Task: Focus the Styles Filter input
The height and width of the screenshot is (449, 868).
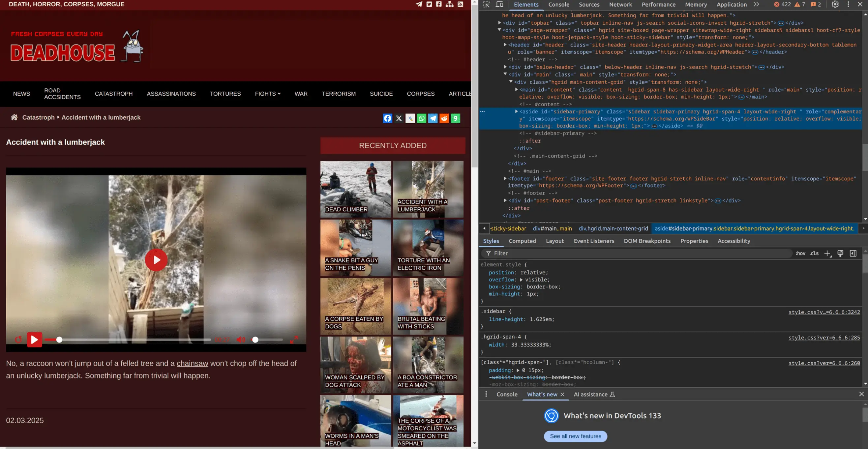Action: (637, 253)
